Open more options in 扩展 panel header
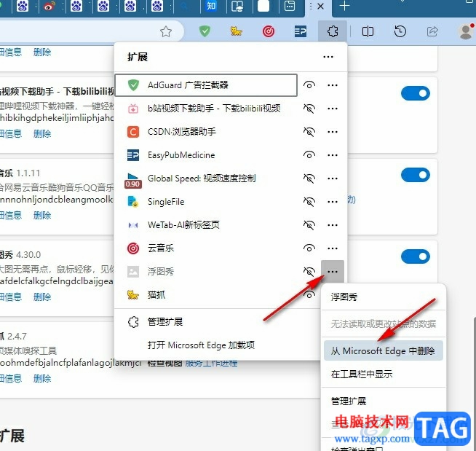This screenshot has width=476, height=451. click(328, 57)
